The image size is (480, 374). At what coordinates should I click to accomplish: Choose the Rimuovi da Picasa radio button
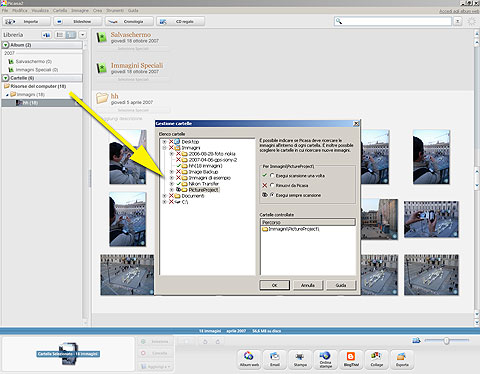[272, 185]
